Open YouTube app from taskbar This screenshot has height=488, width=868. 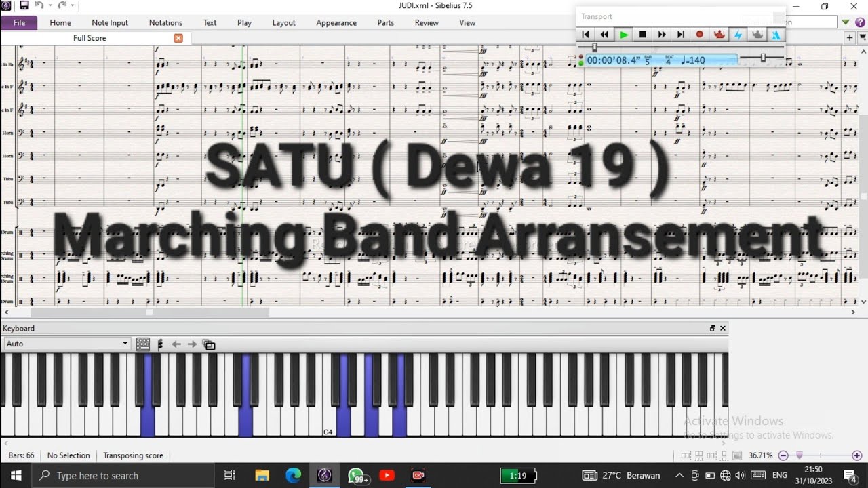click(387, 476)
